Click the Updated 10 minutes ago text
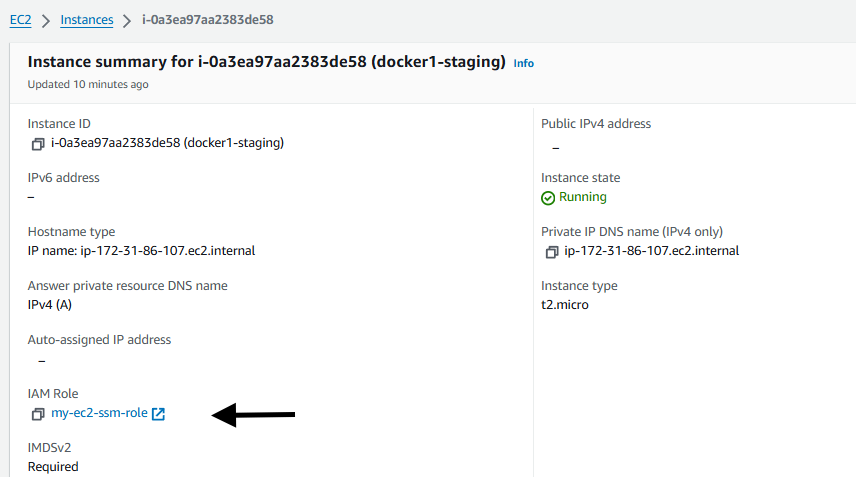This screenshot has height=477, width=856. click(x=88, y=85)
